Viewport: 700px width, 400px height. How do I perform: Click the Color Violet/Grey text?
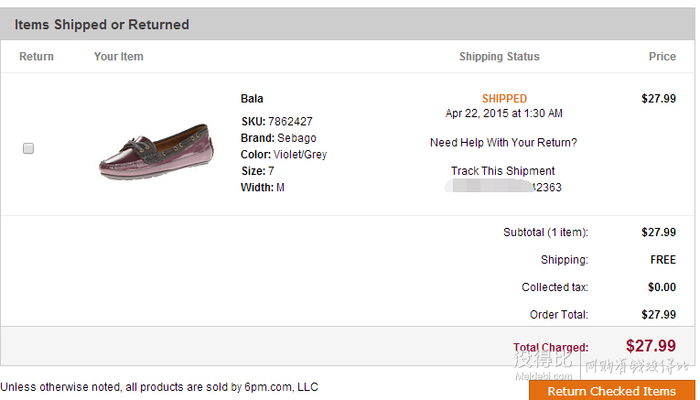click(x=283, y=154)
